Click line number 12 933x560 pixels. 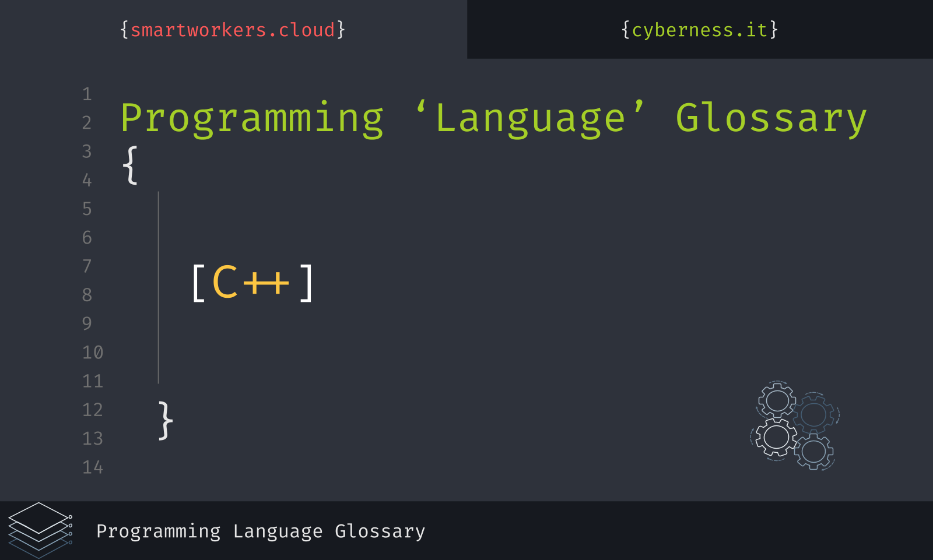93,410
